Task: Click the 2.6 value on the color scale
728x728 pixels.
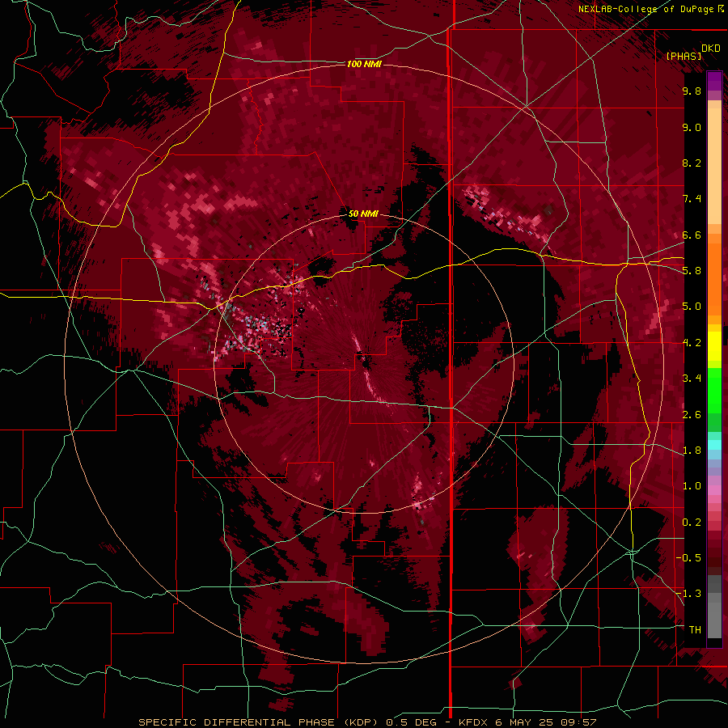Action: click(692, 415)
